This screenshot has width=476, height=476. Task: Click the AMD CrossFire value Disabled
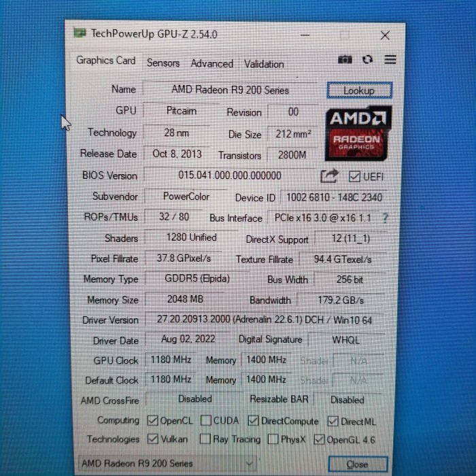point(195,399)
